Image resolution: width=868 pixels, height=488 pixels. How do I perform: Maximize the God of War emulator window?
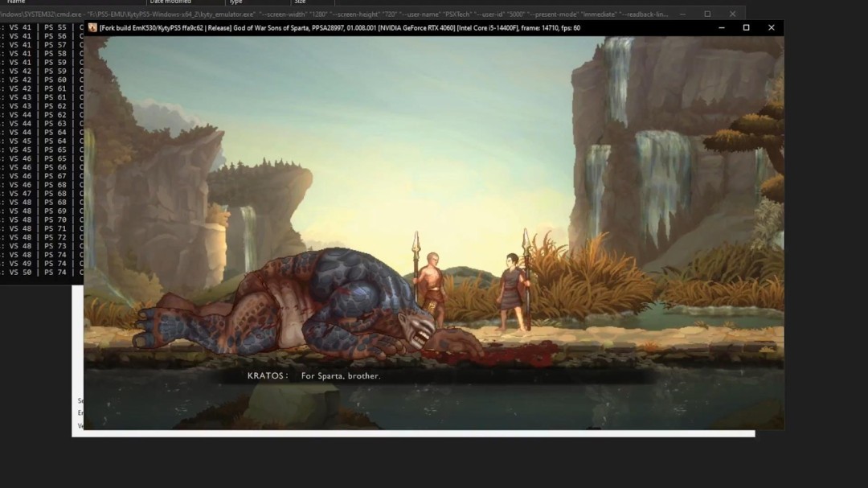coord(746,27)
